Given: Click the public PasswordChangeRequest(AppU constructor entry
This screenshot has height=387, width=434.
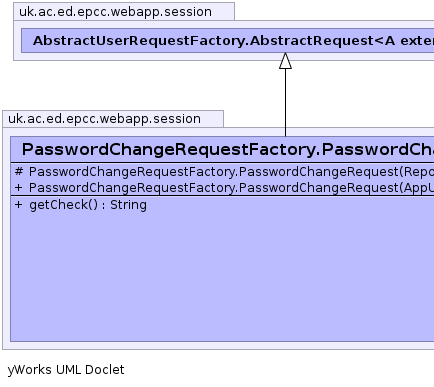Looking at the screenshot, I should (224, 188).
